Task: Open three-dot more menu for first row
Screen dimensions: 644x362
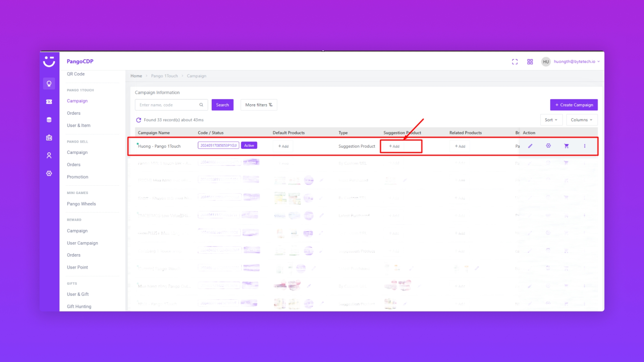Action: point(585,146)
